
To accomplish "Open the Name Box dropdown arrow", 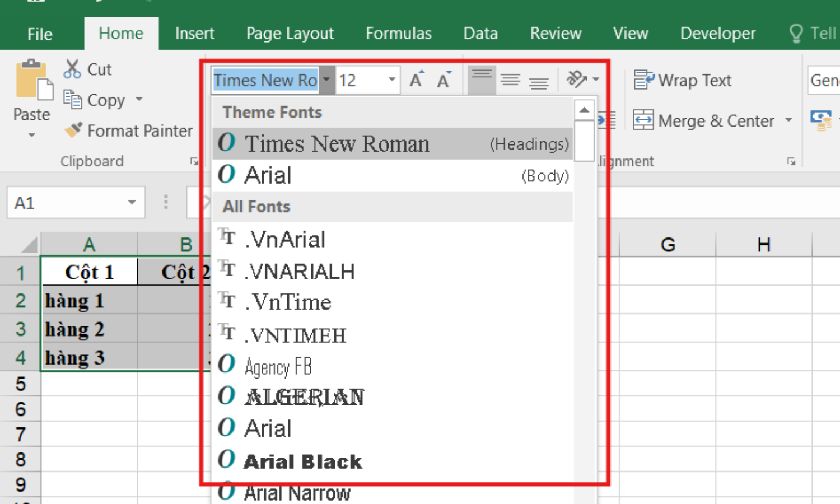I will tap(132, 202).
